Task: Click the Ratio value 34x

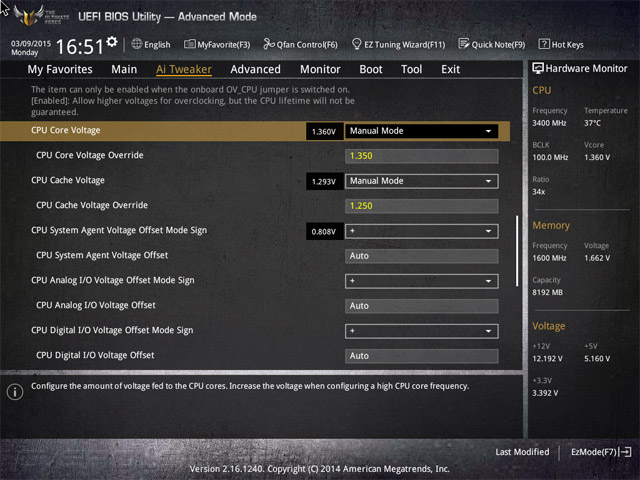Action: [x=539, y=191]
